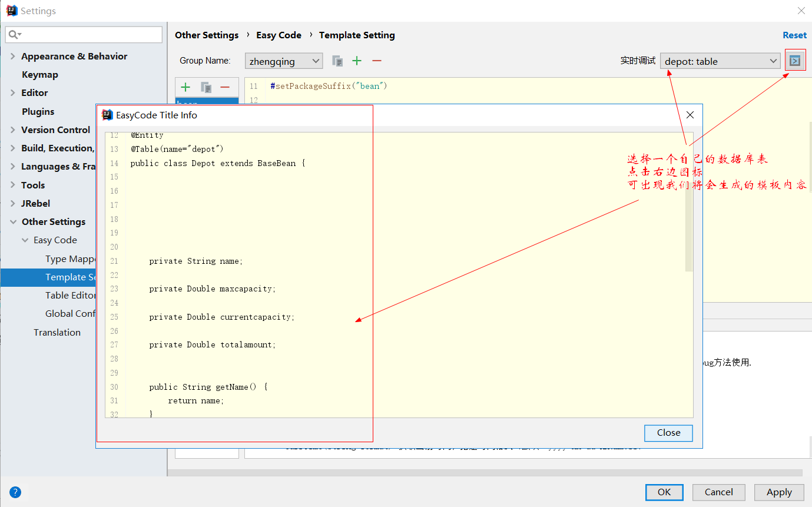This screenshot has width=812, height=507.
Task: Delete the selected template in list
Action: [225, 87]
